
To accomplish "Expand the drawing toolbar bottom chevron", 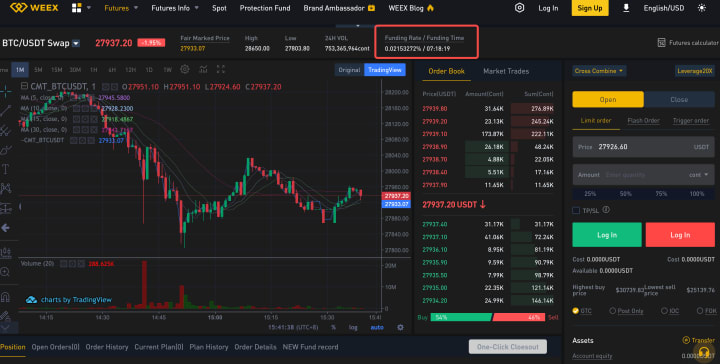I will [x=6, y=327].
